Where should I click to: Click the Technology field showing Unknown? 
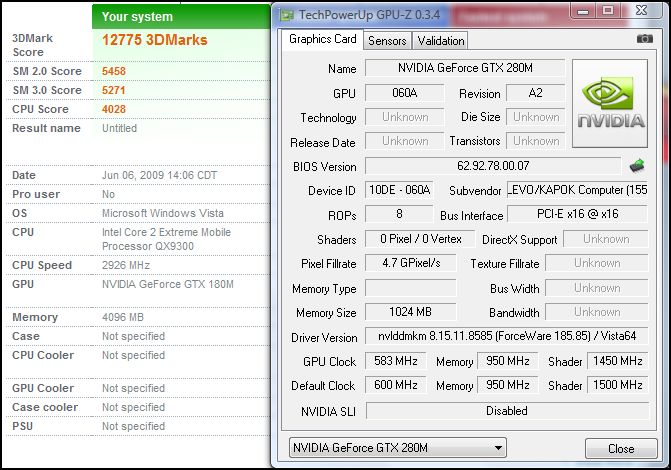pyautogui.click(x=405, y=117)
